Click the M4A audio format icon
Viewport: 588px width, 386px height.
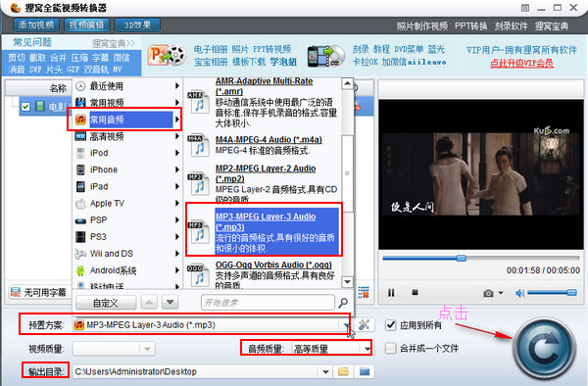tap(198, 145)
